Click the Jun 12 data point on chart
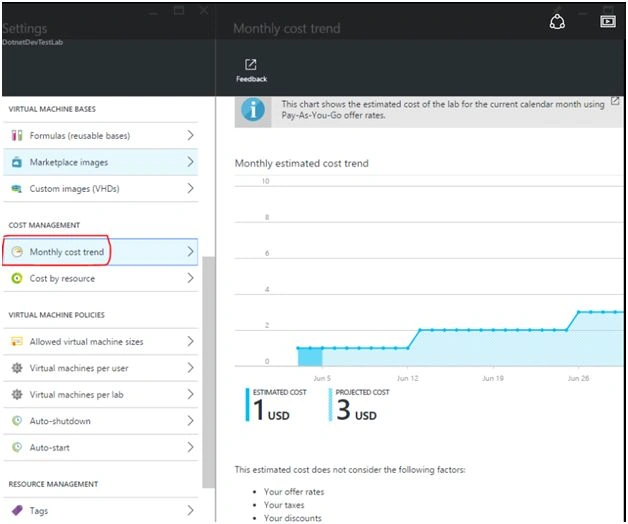628x524 pixels. 408,348
